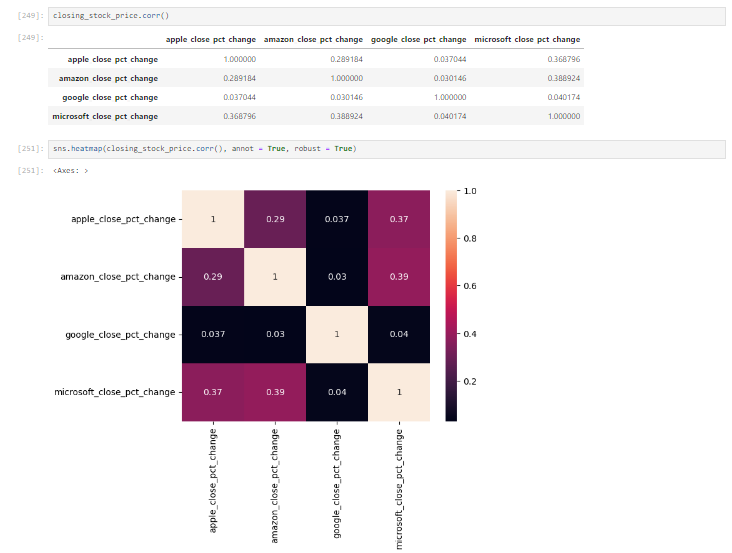The width and height of the screenshot is (732, 553).
Task: Click heatmap cell 0.29 in the amazon row
Action: pos(213,277)
